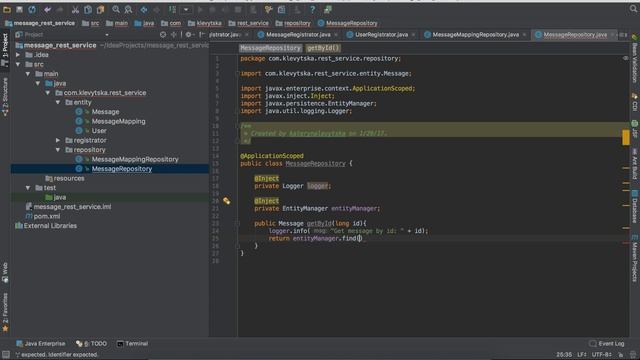
Task: Click the getById() breadcrumb in editor
Action: pyautogui.click(x=323, y=48)
